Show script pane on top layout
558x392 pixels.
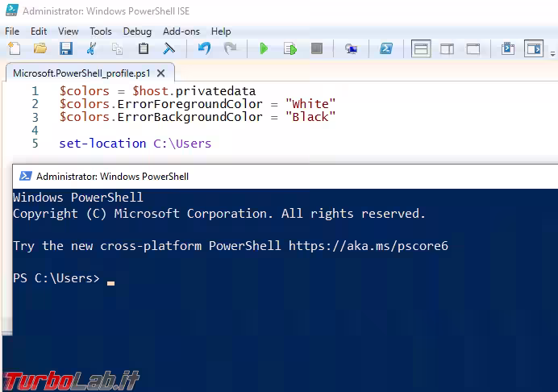[421, 48]
